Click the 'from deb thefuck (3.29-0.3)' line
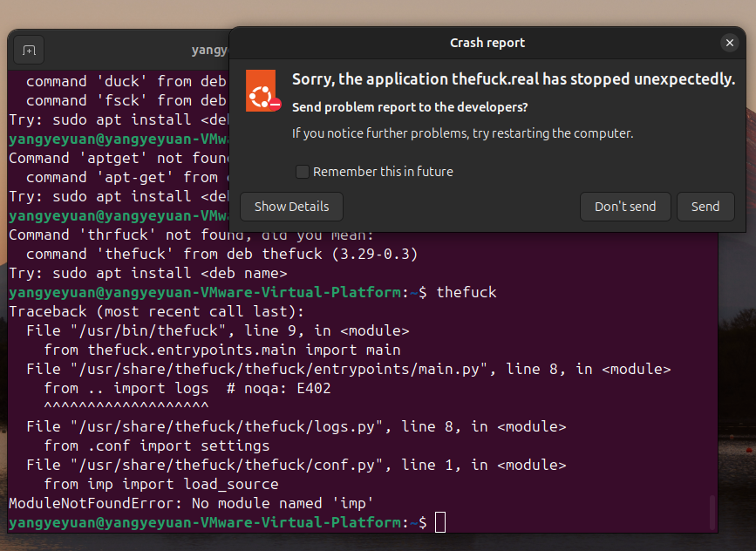The width and height of the screenshot is (756, 551). pyautogui.click(x=221, y=254)
